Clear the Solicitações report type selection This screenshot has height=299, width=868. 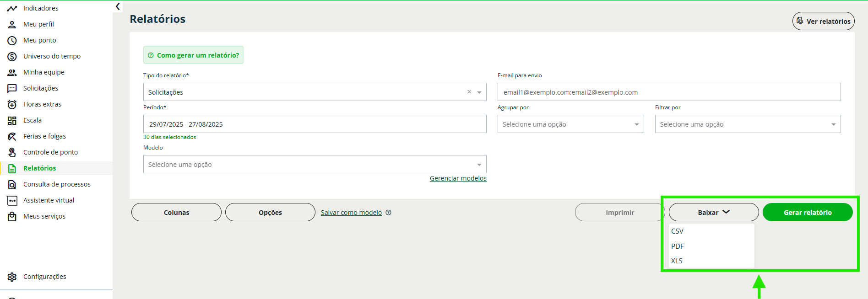pos(469,92)
